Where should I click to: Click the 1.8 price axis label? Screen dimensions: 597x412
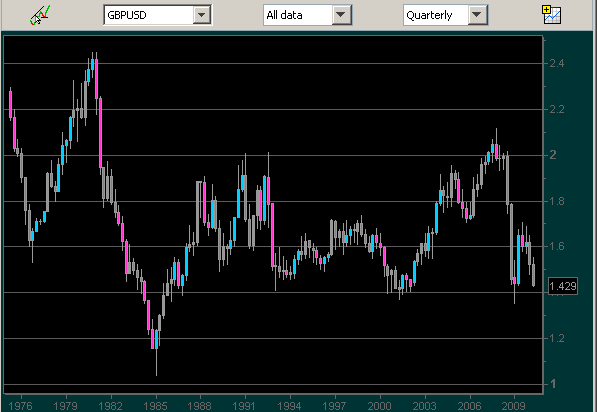[557, 201]
